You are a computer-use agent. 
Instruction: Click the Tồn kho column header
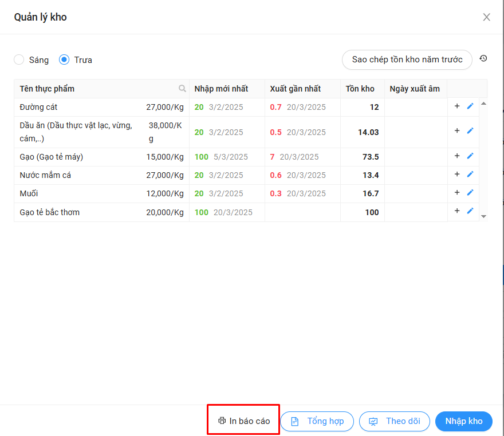(360, 89)
